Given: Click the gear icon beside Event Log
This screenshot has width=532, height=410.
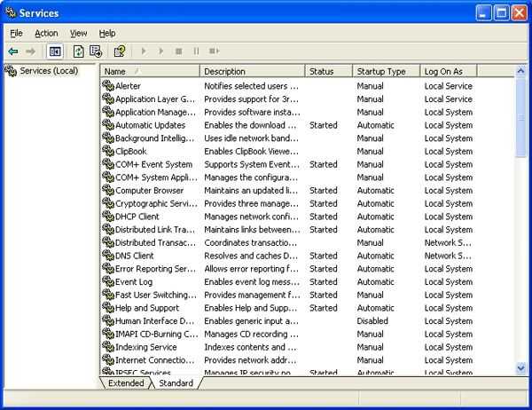Looking at the screenshot, I should pos(108,281).
